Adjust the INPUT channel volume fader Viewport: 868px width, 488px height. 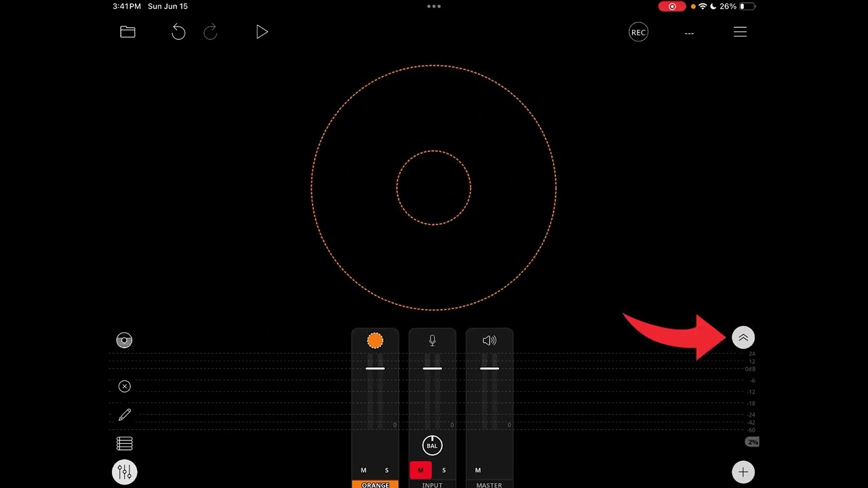coord(433,369)
